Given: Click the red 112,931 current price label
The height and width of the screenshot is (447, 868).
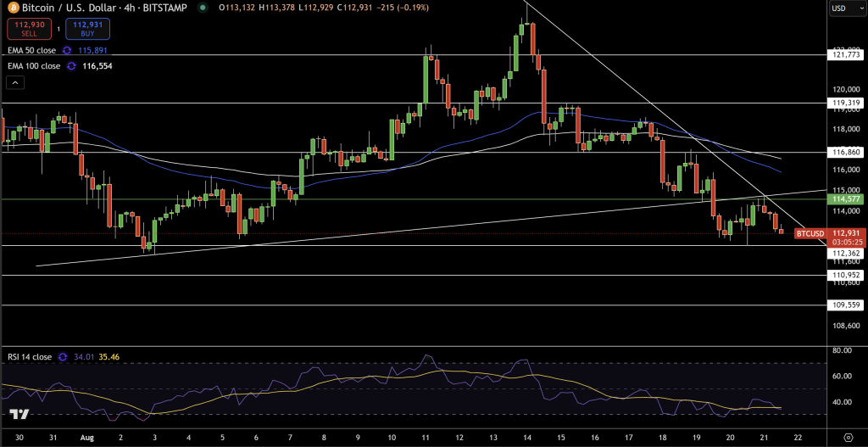Looking at the screenshot, I should pyautogui.click(x=845, y=233).
